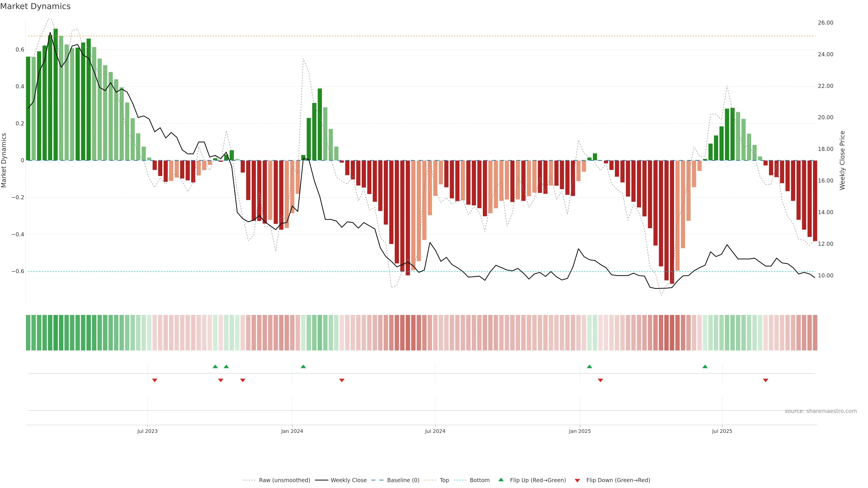Click the last red flip-down triangle after July 2025
The image size is (868, 488).
766,380
